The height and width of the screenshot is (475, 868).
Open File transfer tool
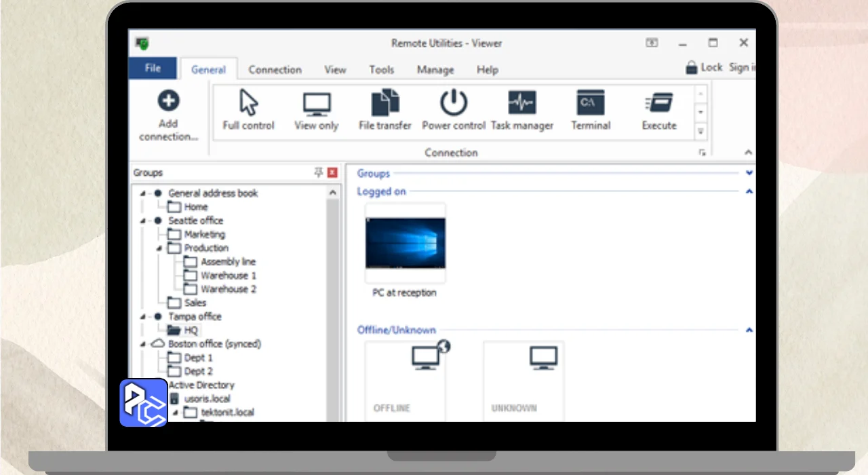384,104
